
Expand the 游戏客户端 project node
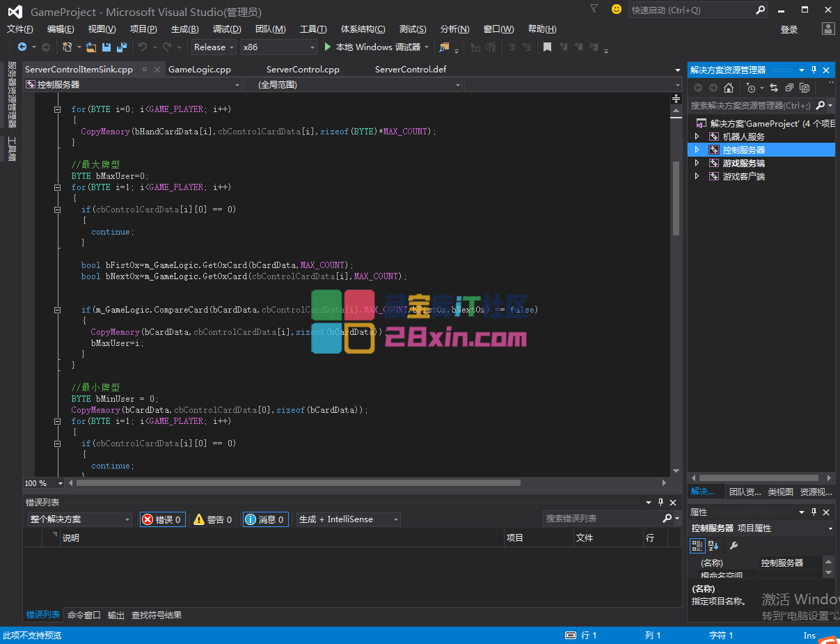(697, 176)
